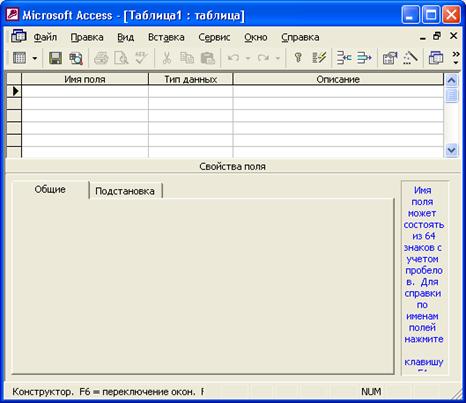Click first empty Имя поля cell

point(85,91)
